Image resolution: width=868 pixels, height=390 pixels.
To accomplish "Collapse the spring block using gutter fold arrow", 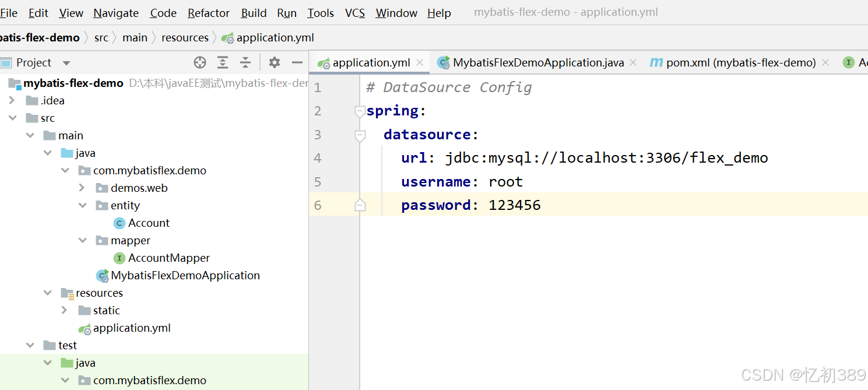I will 360,111.
